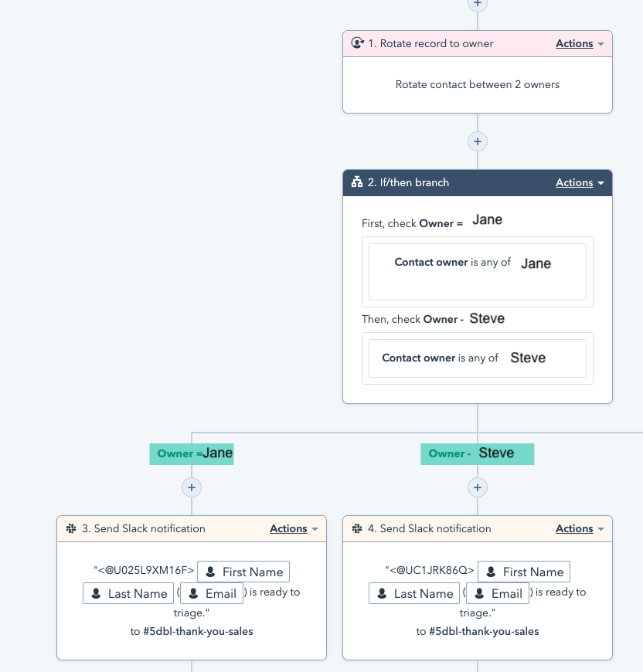Select the First Name token in step 4

[524, 572]
